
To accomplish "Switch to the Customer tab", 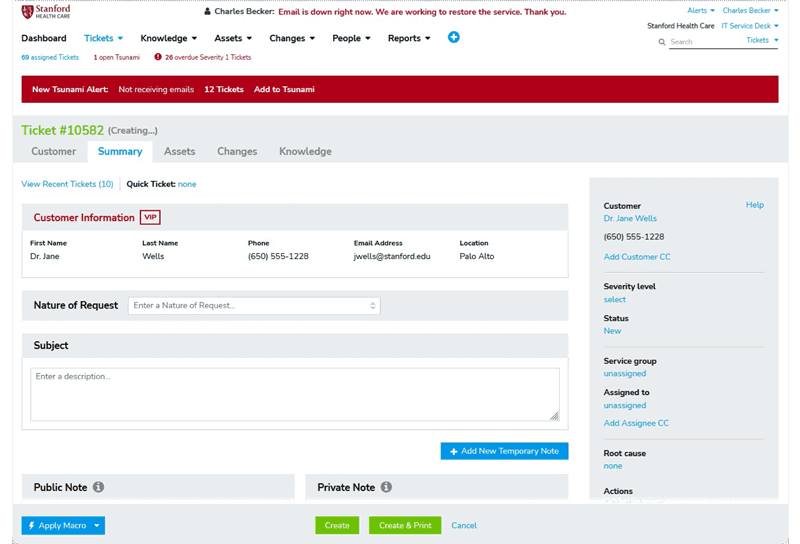I will [54, 152].
